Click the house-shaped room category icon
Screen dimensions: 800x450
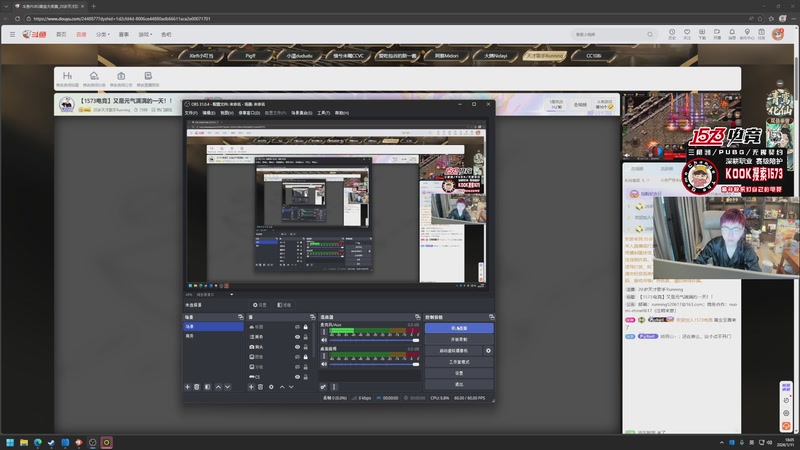pyautogui.click(x=94, y=78)
